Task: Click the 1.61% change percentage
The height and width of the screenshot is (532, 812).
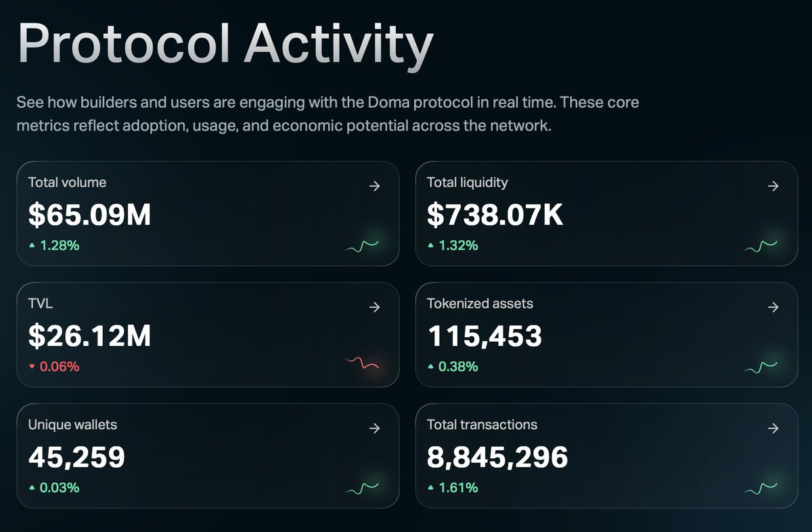Action: (459, 487)
